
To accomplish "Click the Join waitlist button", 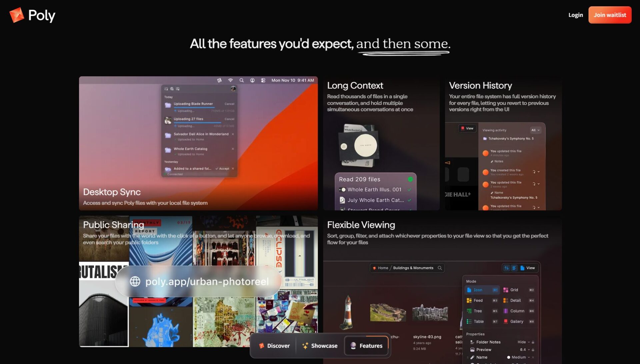I will [610, 15].
